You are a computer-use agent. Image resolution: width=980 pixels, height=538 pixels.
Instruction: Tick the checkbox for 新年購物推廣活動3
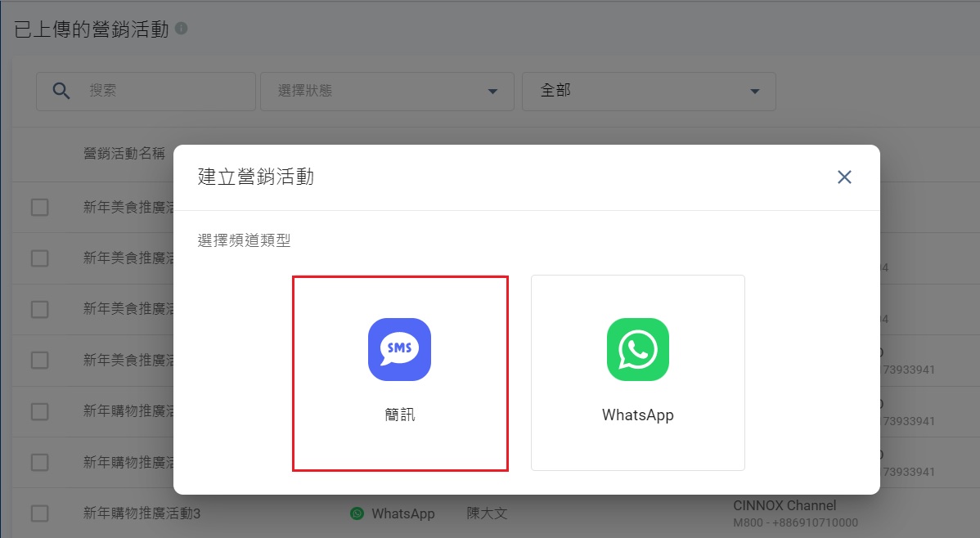[40, 513]
